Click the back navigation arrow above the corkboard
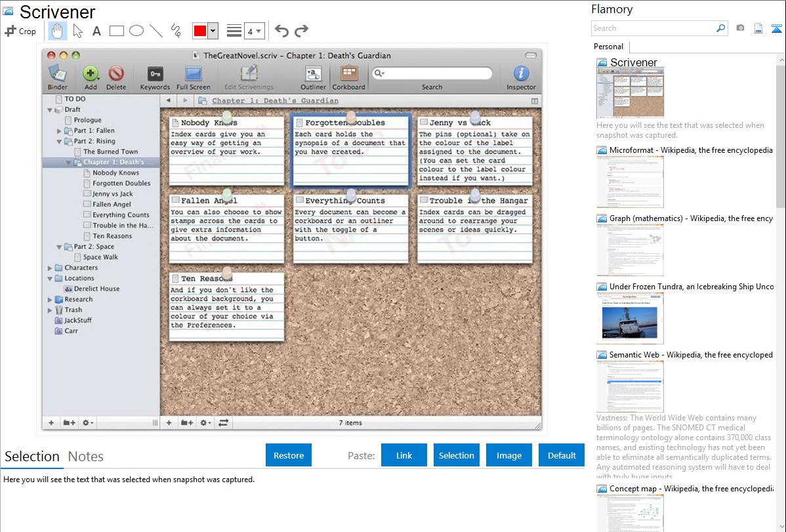The width and height of the screenshot is (786, 532). [169, 100]
